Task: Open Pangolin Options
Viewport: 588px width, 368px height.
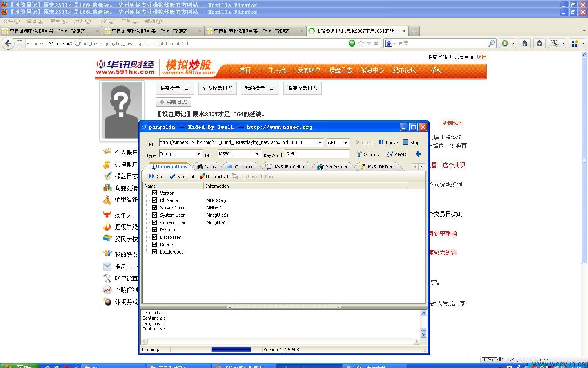Action: [x=367, y=154]
